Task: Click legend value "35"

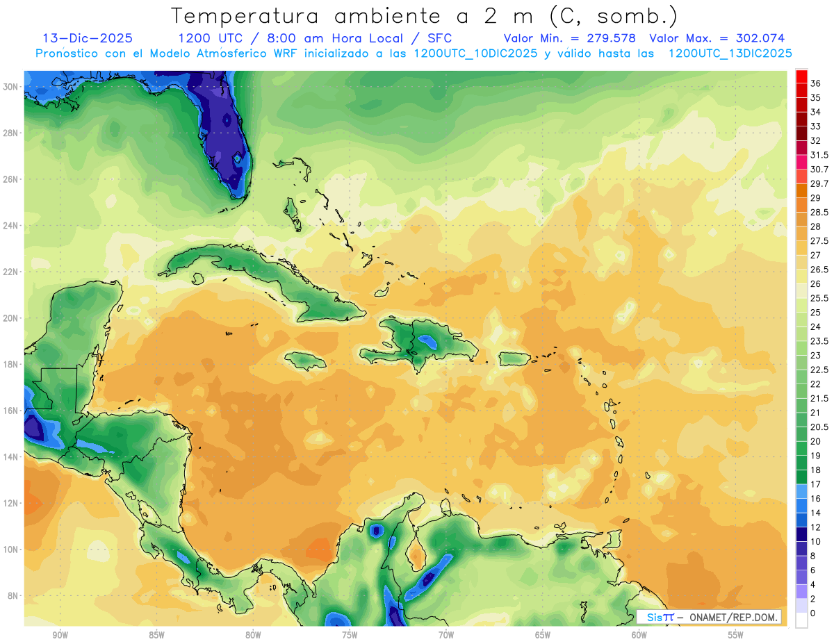Action: tap(815, 98)
